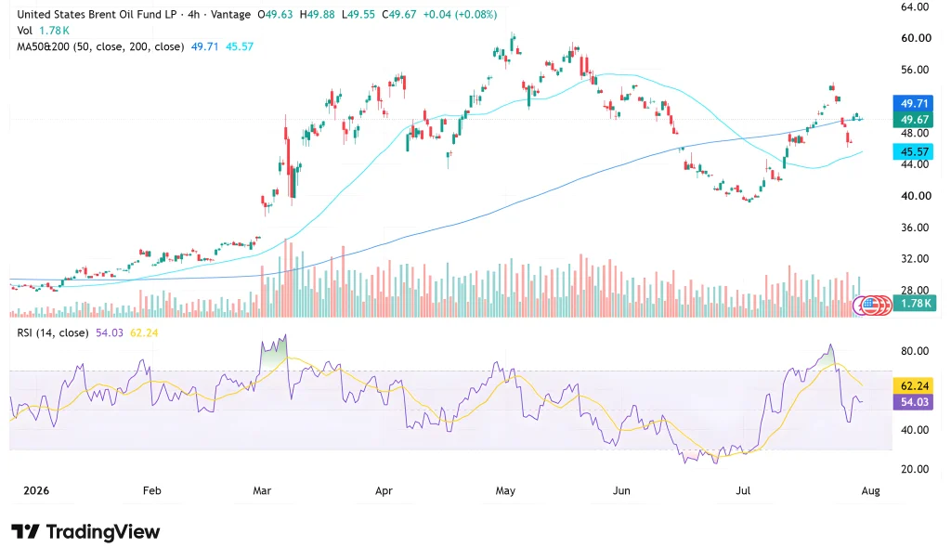
Task: Select the RSI (14, close) legend label
Action: (x=53, y=332)
